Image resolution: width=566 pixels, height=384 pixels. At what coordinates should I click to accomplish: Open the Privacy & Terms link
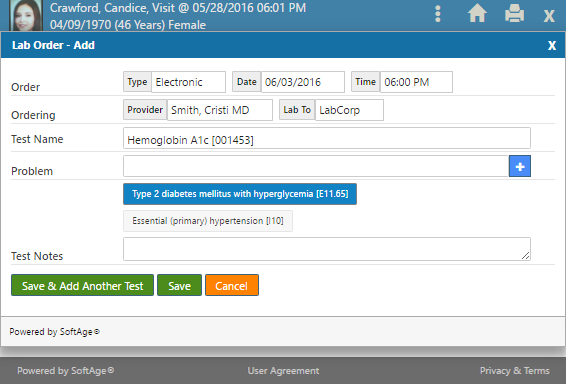coord(515,371)
